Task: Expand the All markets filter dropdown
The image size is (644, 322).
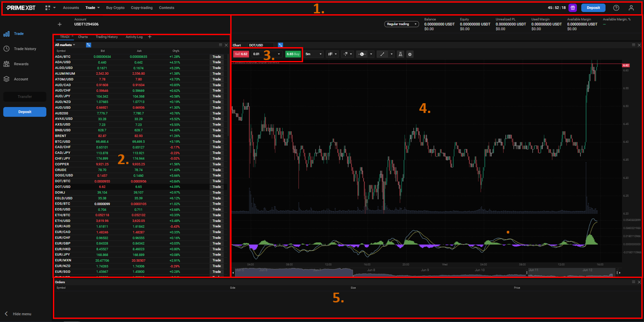Action: pyautogui.click(x=65, y=45)
